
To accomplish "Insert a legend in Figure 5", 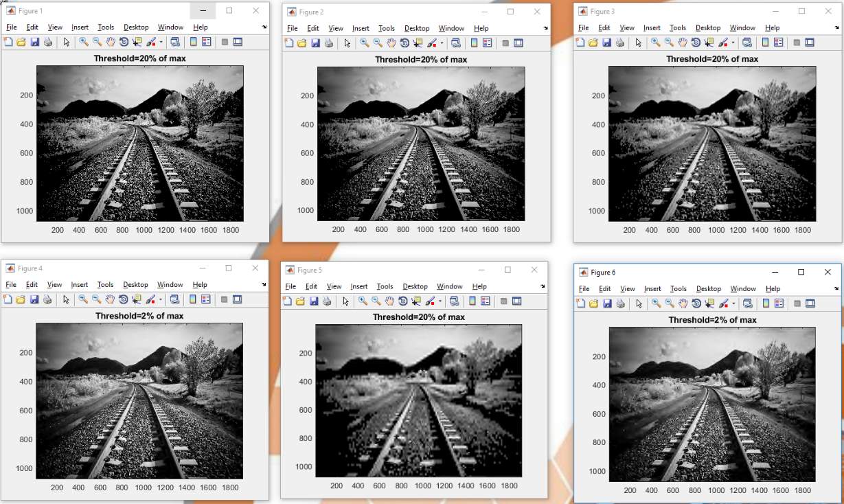I will [486, 301].
